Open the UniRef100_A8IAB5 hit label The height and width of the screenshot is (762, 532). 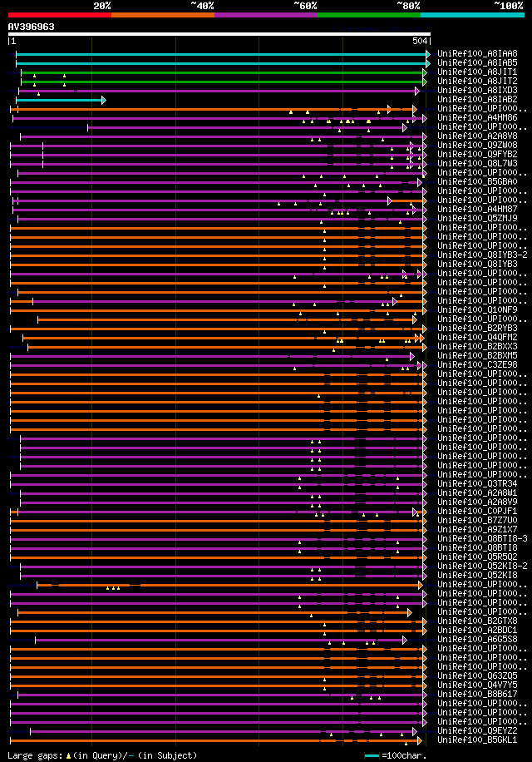(477, 63)
